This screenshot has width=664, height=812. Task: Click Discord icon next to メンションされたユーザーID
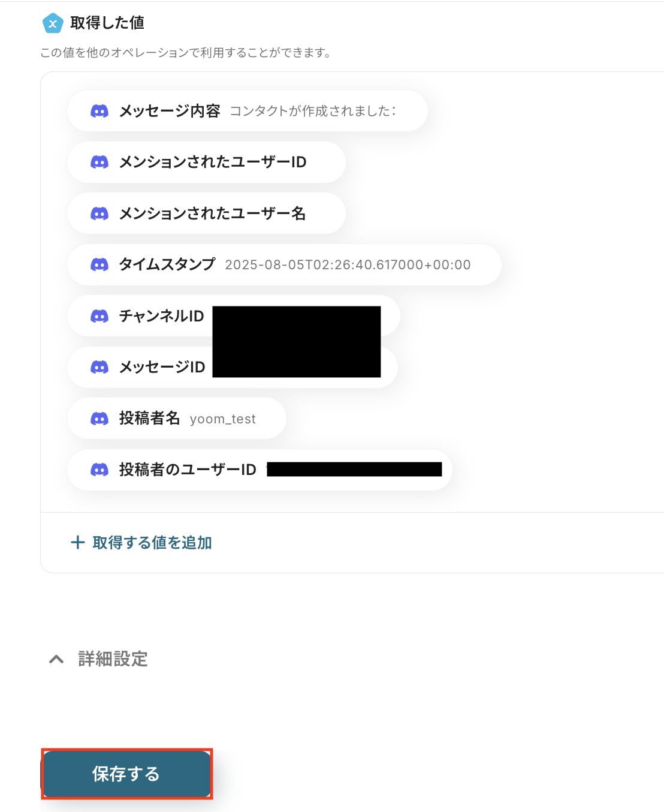coord(99,162)
